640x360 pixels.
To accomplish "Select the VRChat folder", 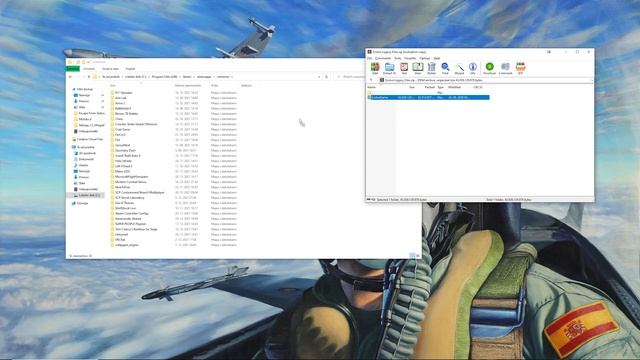I will point(120,240).
